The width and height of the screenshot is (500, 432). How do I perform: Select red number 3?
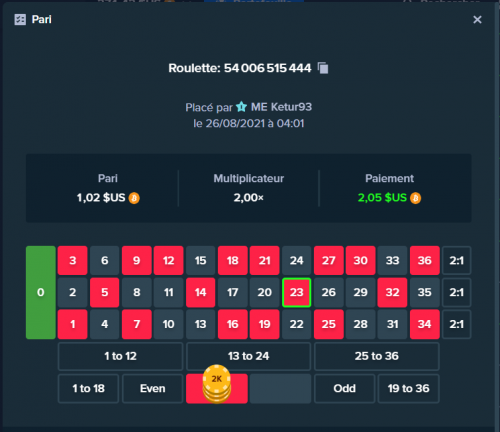pyautogui.click(x=73, y=260)
